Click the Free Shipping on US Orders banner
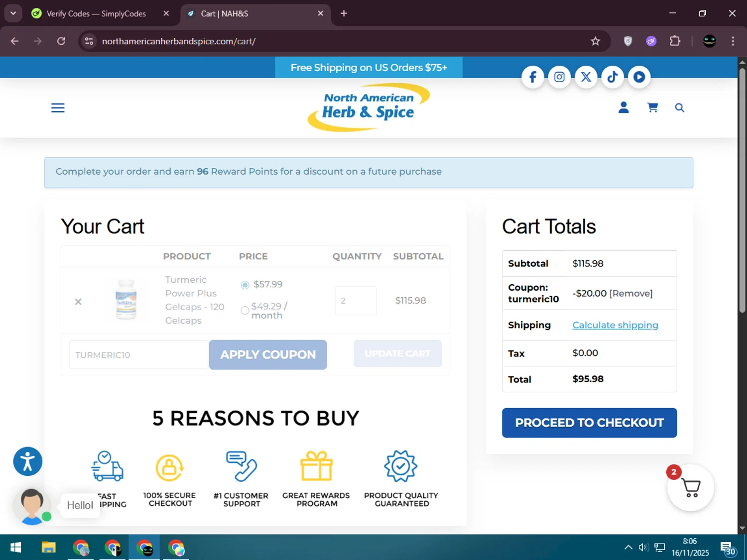Screen dimensions: 747x560 pos(369,68)
